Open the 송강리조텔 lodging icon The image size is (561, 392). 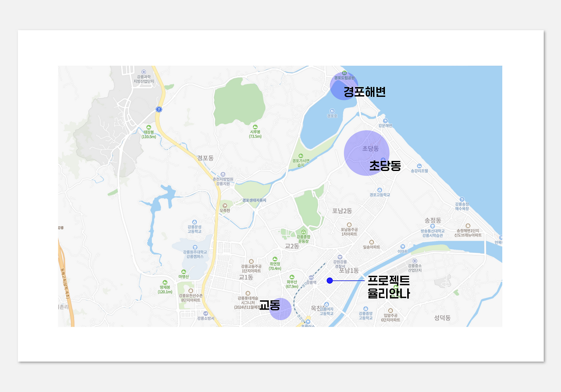(x=419, y=166)
